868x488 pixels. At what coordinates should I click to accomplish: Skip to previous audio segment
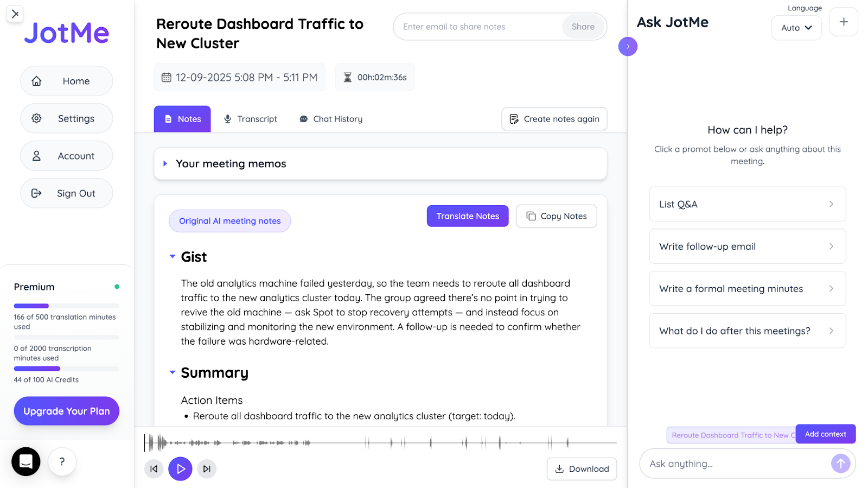pos(154,469)
